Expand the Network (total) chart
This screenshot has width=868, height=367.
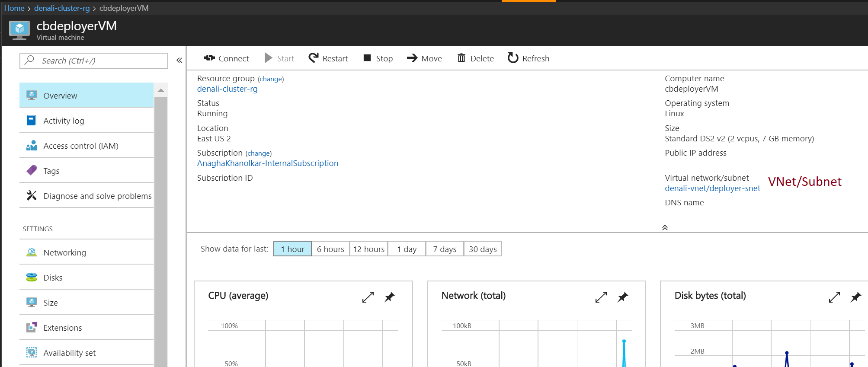(x=601, y=297)
